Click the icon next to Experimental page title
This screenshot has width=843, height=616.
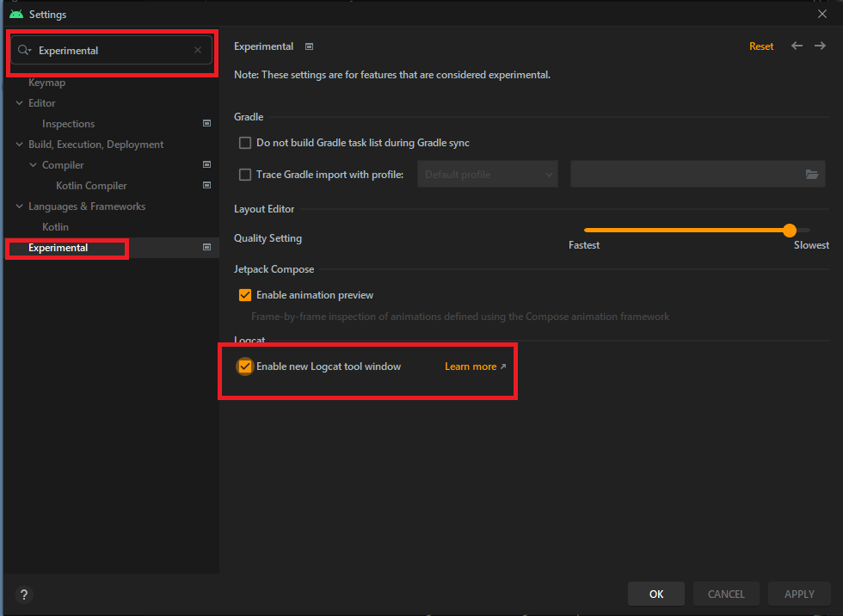(x=309, y=46)
